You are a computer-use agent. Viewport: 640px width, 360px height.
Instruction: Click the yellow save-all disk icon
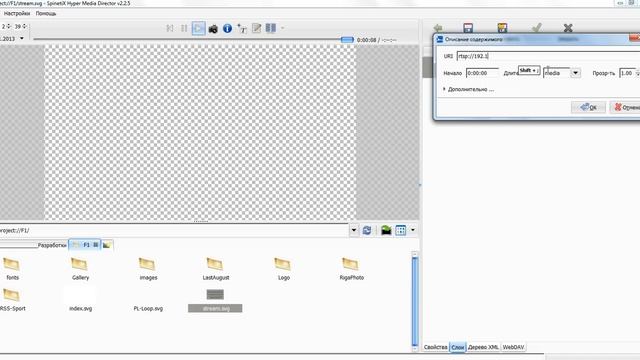tap(502, 28)
